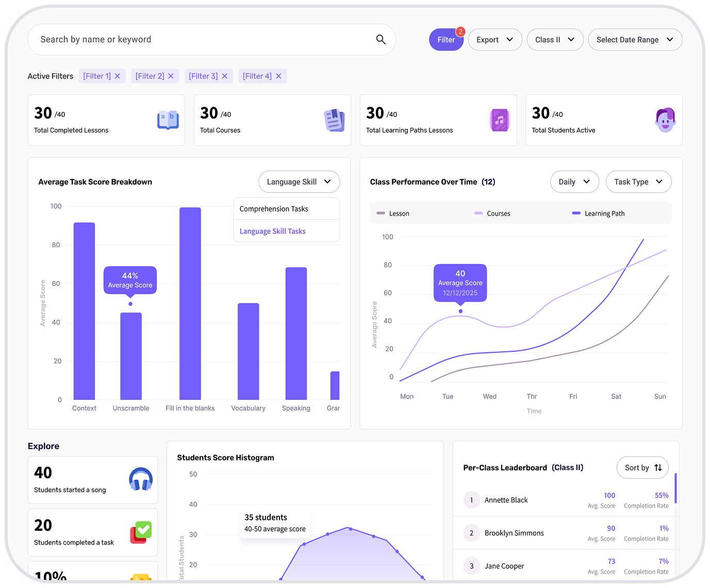The width and height of the screenshot is (710, 588).
Task: Click the book icon on Total Completed Lessons
Action: click(x=168, y=120)
